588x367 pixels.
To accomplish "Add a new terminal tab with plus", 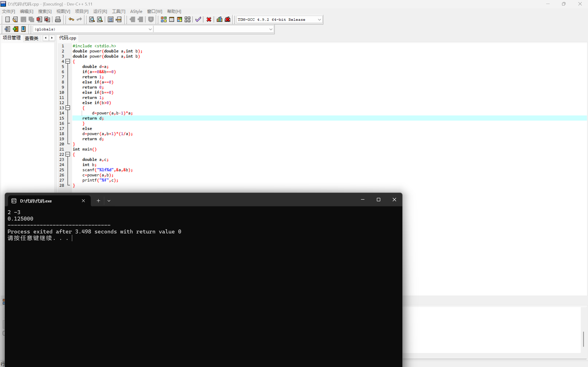I will pyautogui.click(x=98, y=201).
